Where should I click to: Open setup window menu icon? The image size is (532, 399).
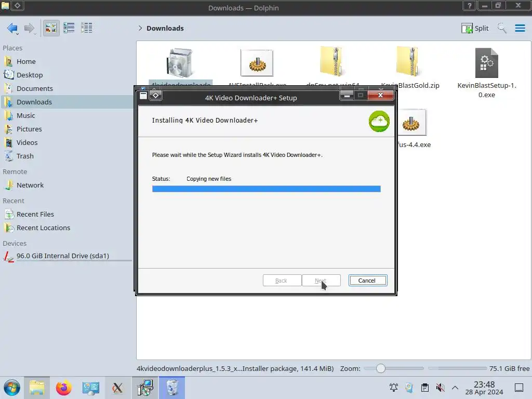point(143,96)
